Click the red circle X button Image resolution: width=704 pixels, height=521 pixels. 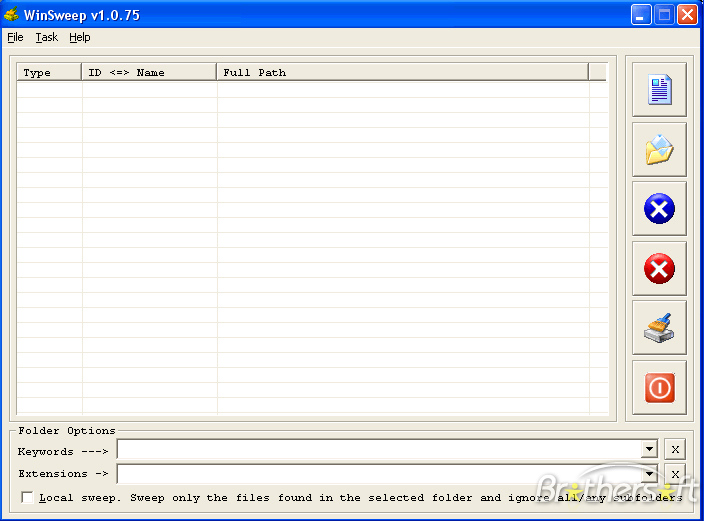(x=659, y=269)
